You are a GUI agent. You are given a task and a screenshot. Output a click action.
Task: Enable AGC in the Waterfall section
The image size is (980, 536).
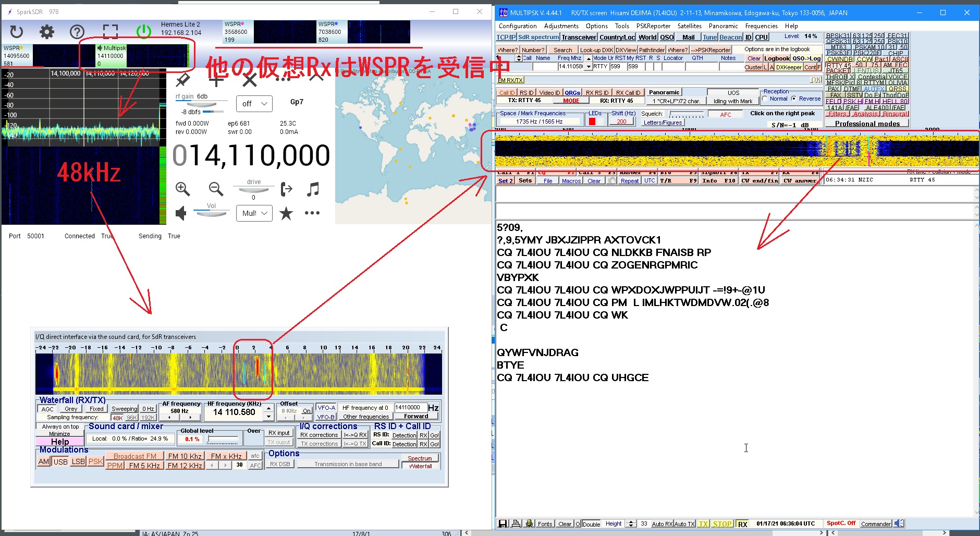click(x=47, y=409)
